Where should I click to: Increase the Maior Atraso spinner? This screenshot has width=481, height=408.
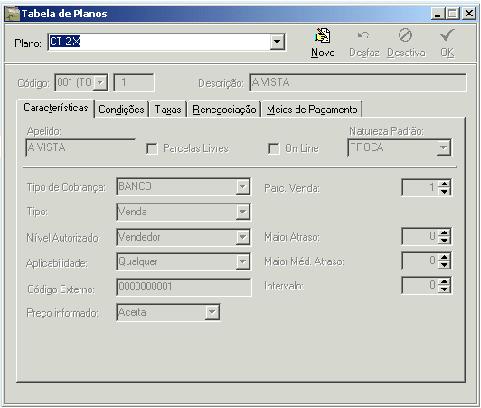(444, 233)
